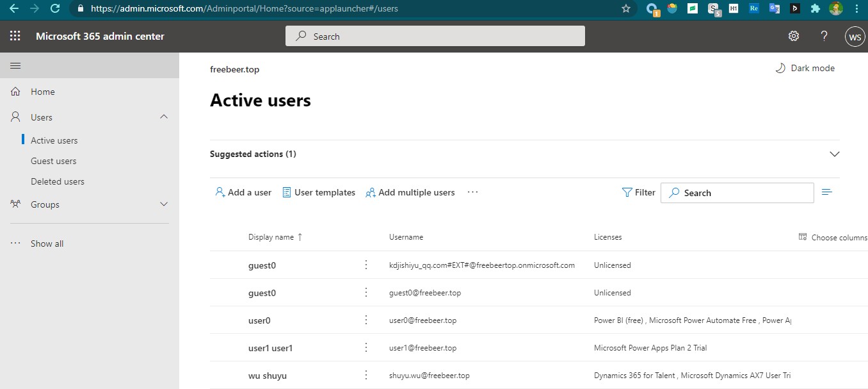The height and width of the screenshot is (389, 868).
Task: Go back with the browser back arrow
Action: pos(14,8)
